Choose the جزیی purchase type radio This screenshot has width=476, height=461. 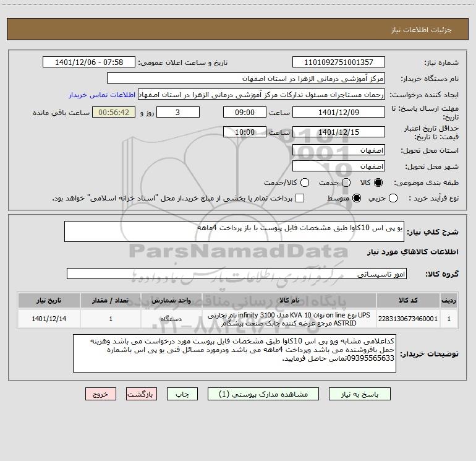coord(393,198)
